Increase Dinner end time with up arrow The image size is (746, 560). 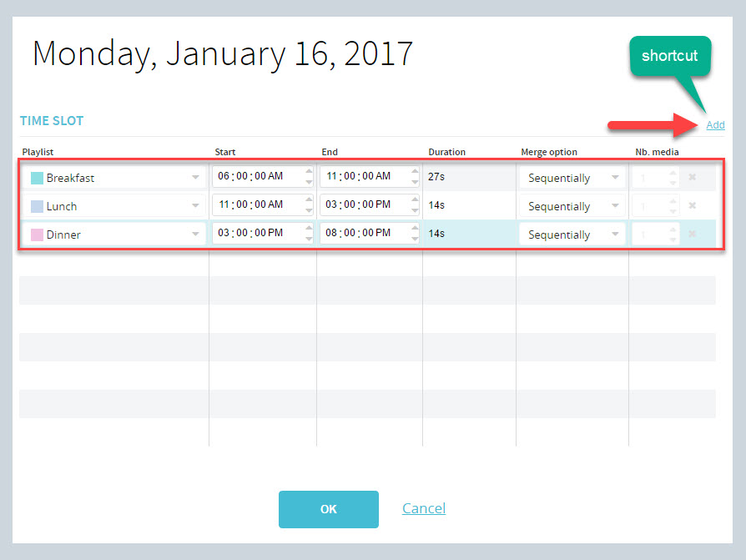(x=415, y=228)
